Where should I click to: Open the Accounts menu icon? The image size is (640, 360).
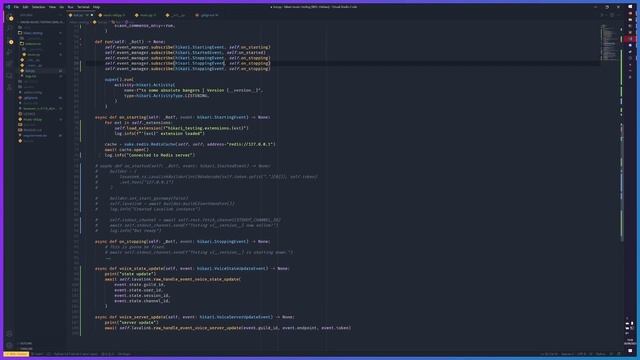[9, 334]
